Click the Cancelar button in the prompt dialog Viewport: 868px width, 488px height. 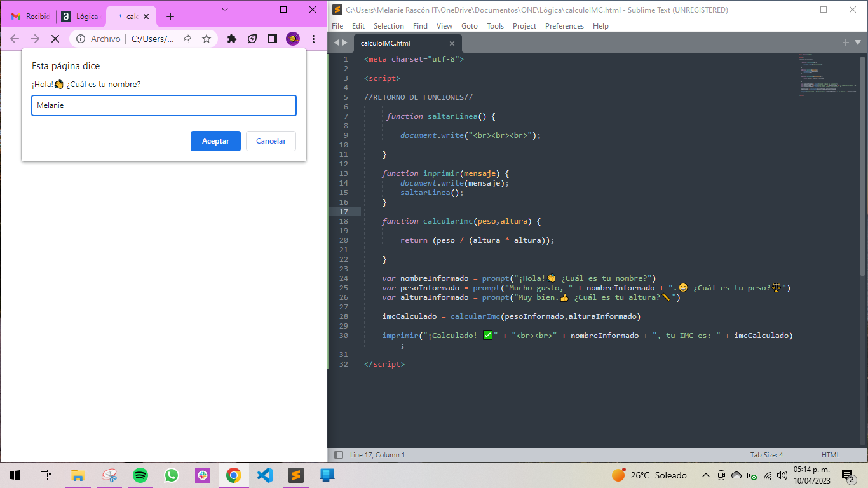coord(271,141)
